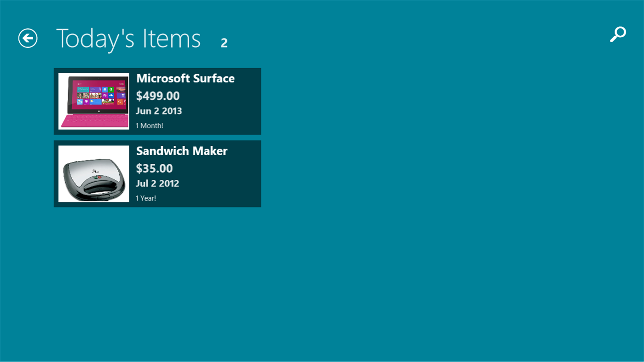This screenshot has height=362, width=644.
Task: Click the '1 Month!' duration label
Action: (x=149, y=125)
